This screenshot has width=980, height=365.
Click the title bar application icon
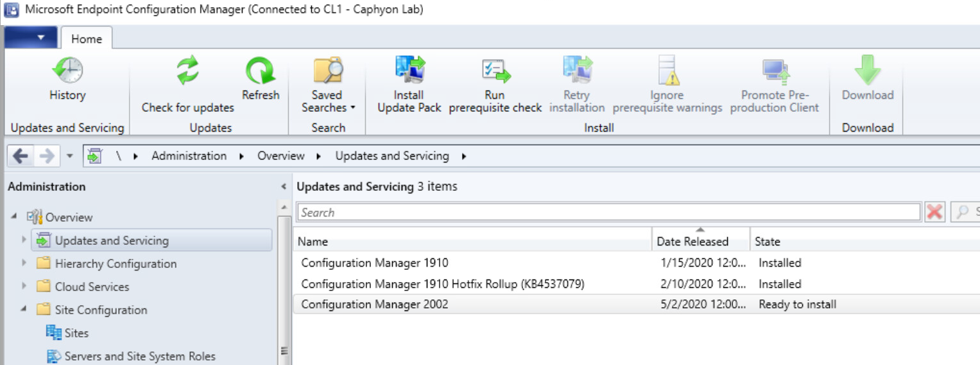(11, 10)
